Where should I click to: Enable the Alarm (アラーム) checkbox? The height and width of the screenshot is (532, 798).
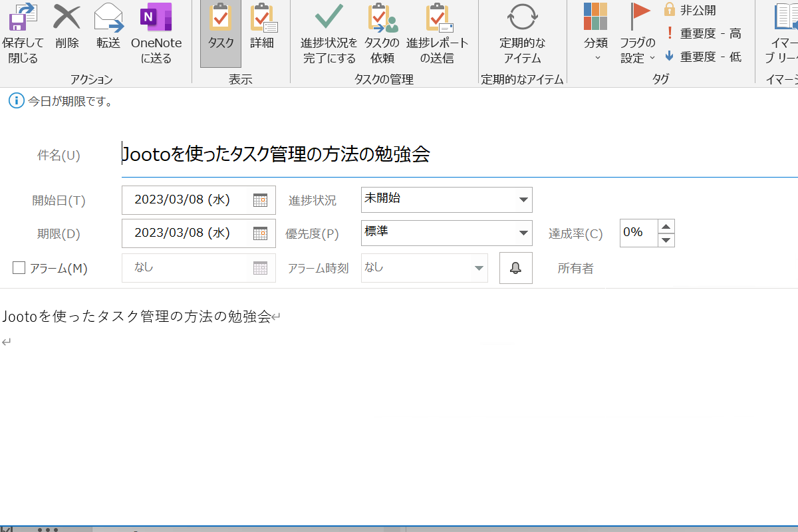tap(19, 268)
